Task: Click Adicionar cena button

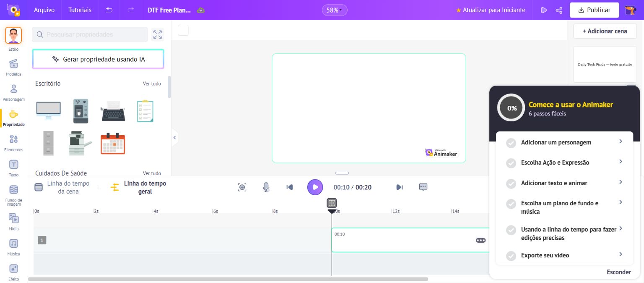Action: click(x=605, y=31)
